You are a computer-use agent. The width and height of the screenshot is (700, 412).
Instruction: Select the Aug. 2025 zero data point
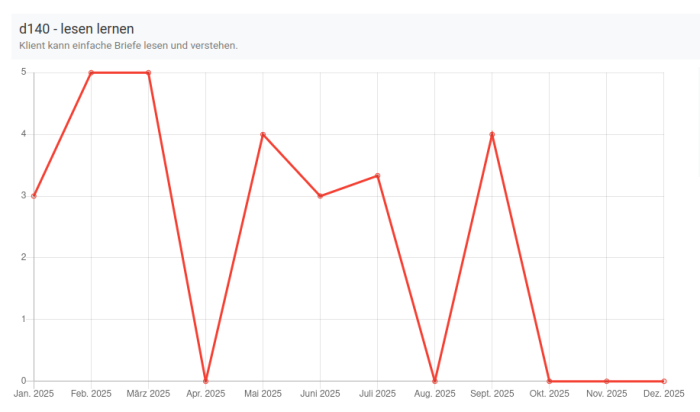click(x=435, y=381)
